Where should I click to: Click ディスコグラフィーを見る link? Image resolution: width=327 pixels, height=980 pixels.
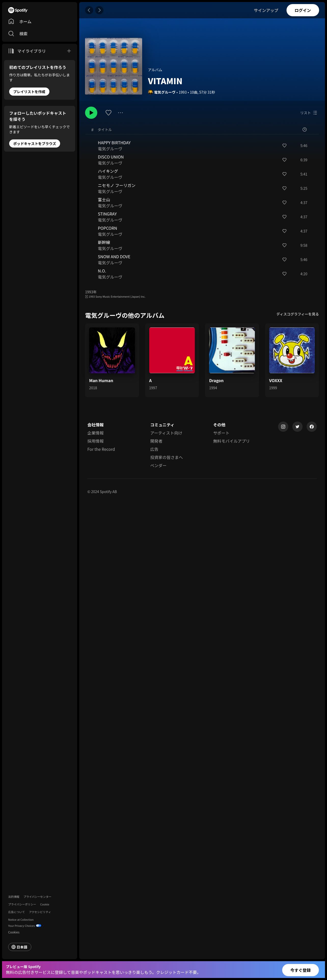click(298, 314)
